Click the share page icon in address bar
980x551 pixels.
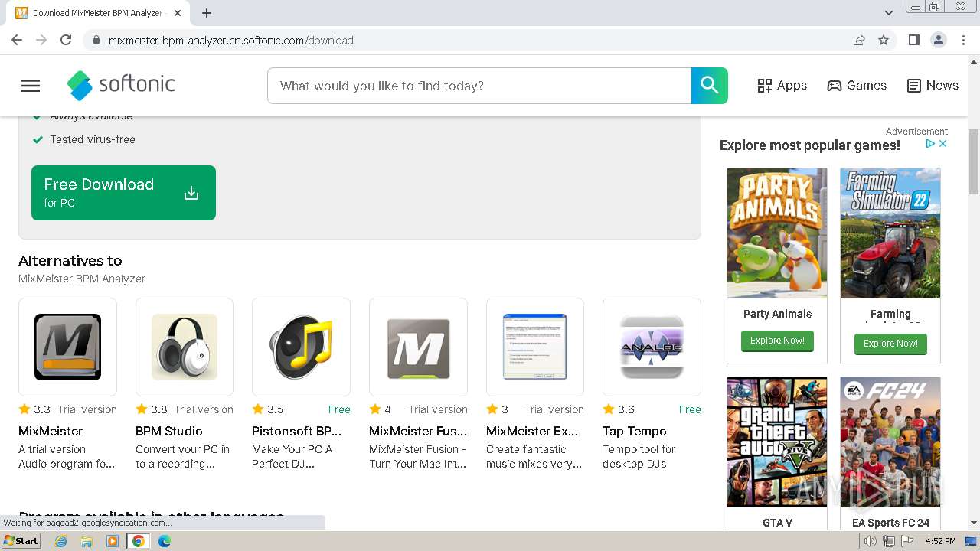pos(859,40)
